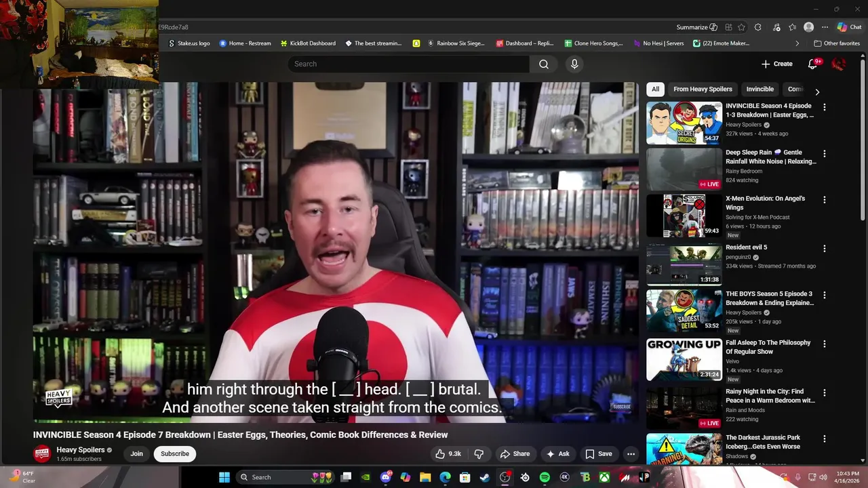Open Steam from the taskbar
Viewport: 868px width, 488px height.
(x=485, y=477)
